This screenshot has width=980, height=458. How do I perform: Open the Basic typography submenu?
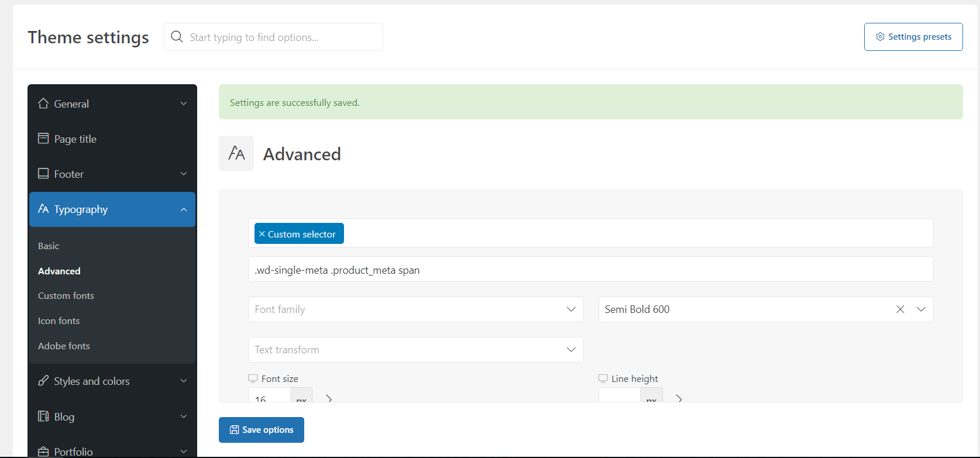click(x=49, y=246)
